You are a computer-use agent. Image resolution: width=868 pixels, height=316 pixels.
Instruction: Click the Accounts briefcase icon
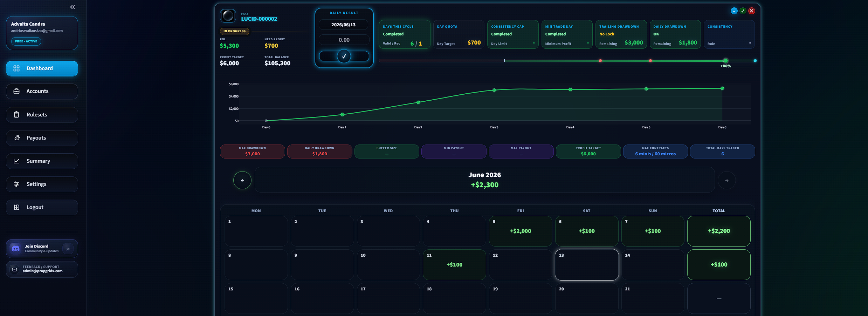tap(16, 91)
